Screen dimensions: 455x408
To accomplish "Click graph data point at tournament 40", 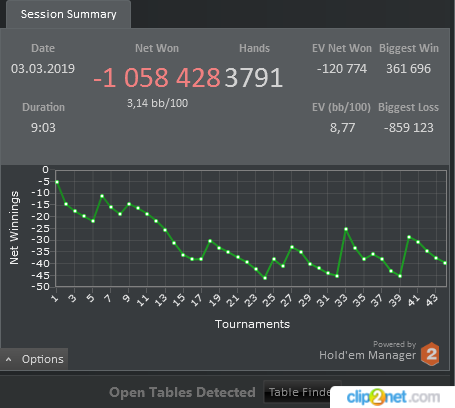I will [409, 237].
